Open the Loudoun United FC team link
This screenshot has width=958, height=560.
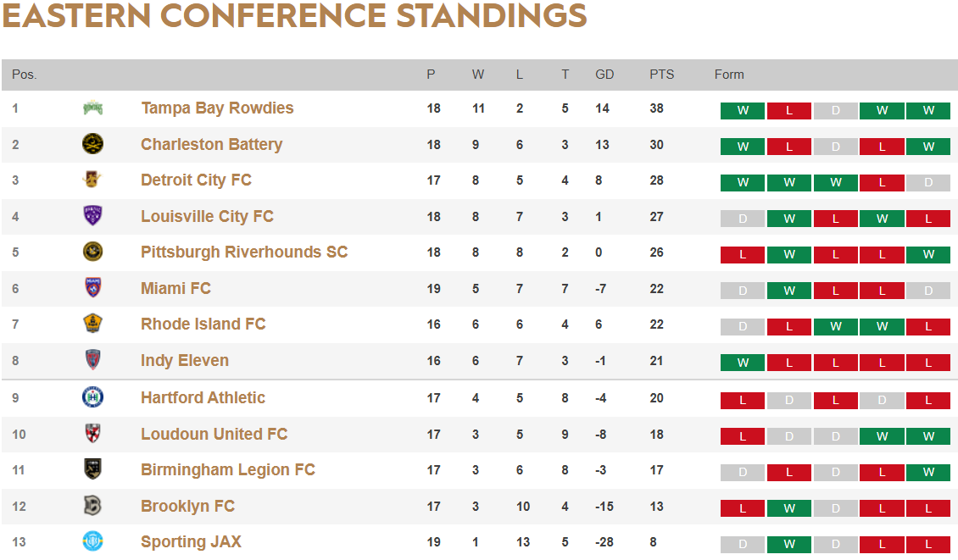214,434
